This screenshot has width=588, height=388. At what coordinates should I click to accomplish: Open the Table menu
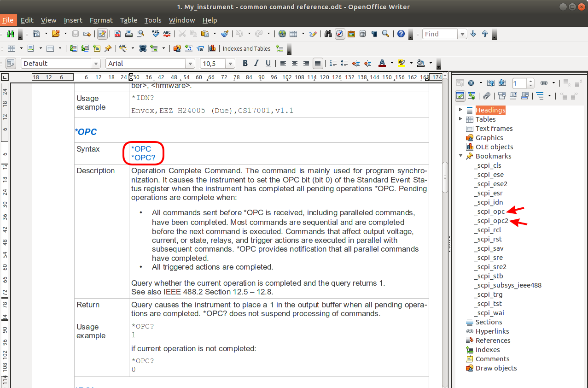(128, 20)
